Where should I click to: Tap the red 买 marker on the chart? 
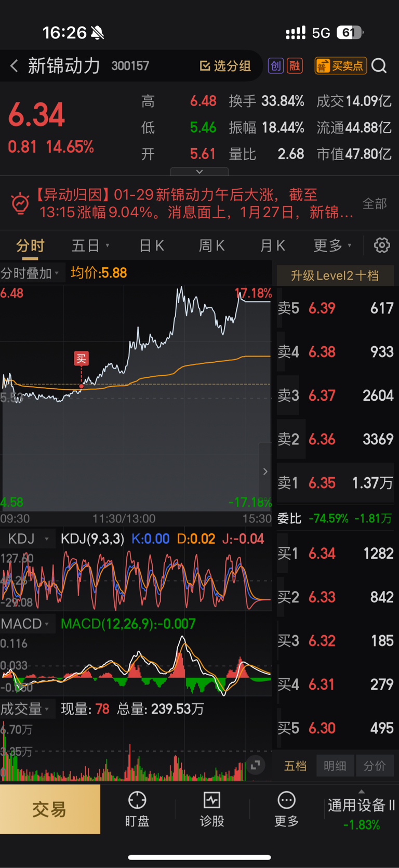(x=82, y=359)
